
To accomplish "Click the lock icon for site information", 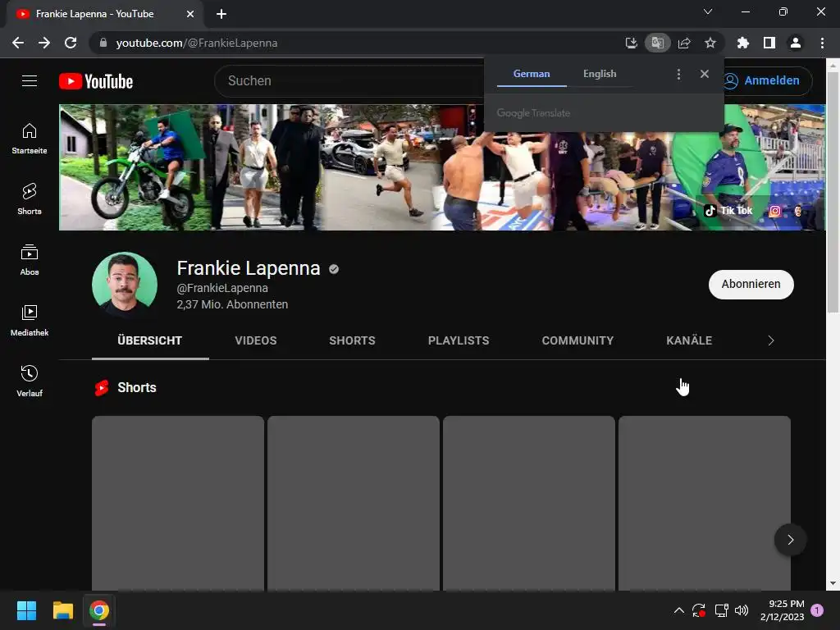I will 103,43.
